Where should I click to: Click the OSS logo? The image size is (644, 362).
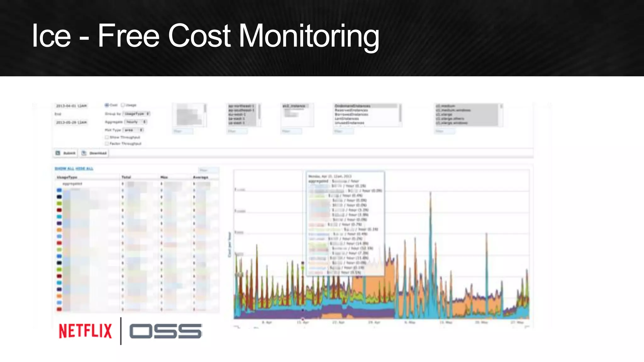(x=165, y=331)
